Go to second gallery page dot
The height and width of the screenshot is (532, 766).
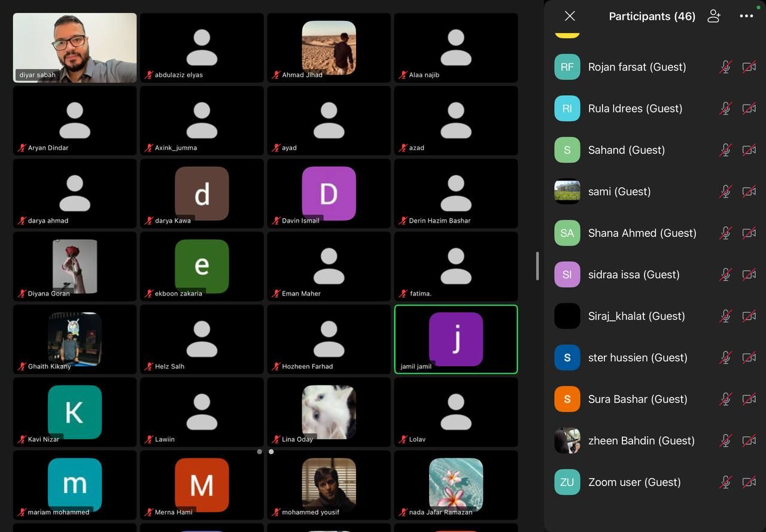[271, 452]
